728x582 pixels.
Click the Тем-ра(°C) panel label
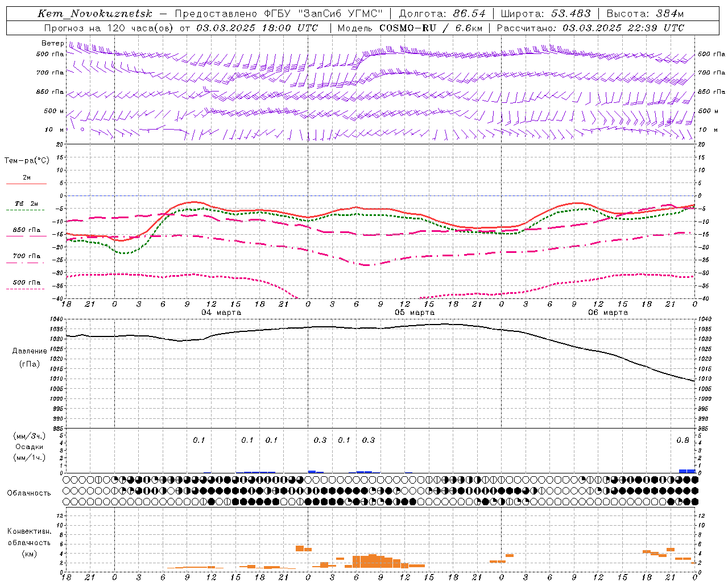coord(27,161)
